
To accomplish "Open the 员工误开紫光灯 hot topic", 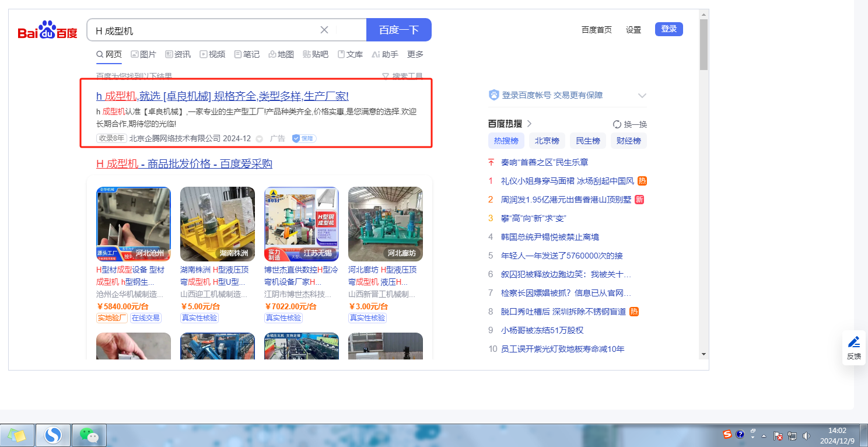I will tap(563, 349).
